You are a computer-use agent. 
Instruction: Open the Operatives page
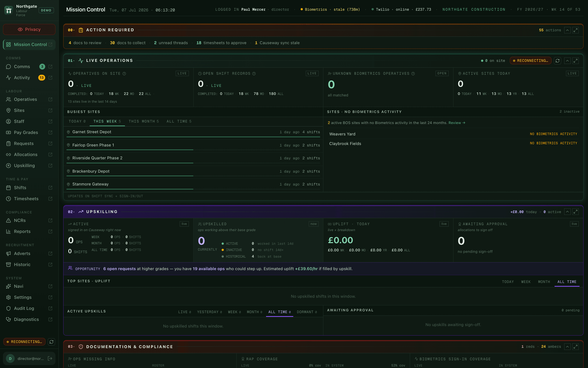pyautogui.click(x=25, y=99)
